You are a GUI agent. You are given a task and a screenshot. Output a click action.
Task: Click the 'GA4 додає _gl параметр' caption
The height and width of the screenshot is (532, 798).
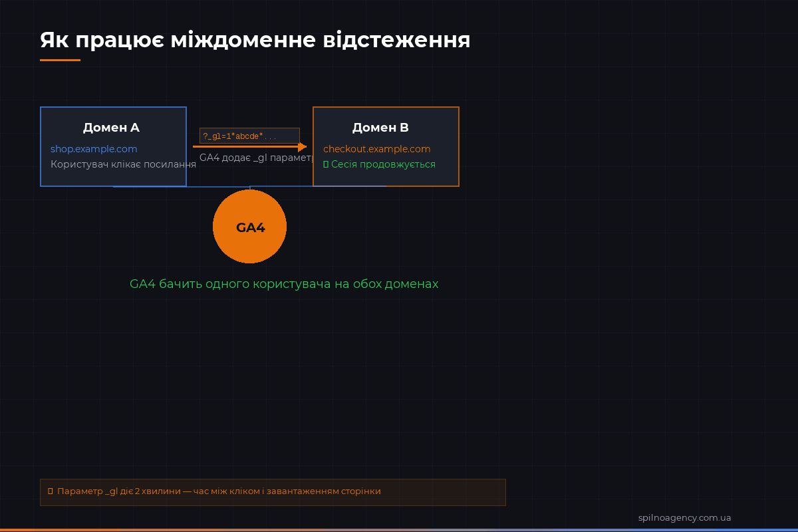click(x=256, y=158)
